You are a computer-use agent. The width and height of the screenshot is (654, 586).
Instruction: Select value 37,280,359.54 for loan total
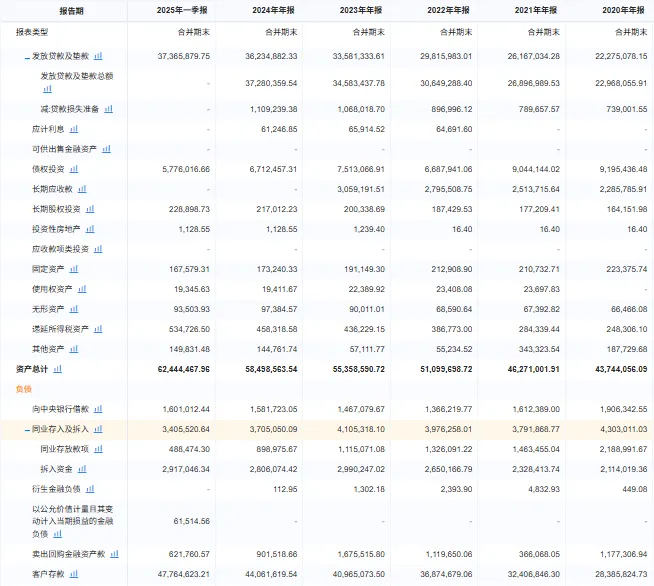point(272,83)
